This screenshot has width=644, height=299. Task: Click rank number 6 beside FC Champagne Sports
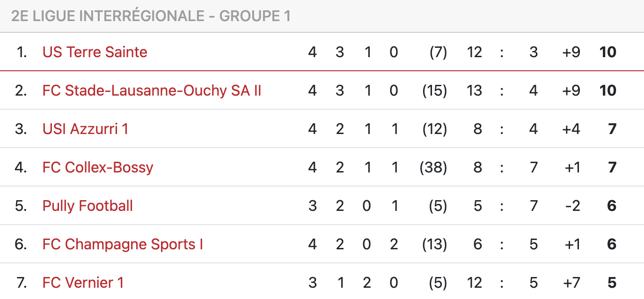(21, 244)
